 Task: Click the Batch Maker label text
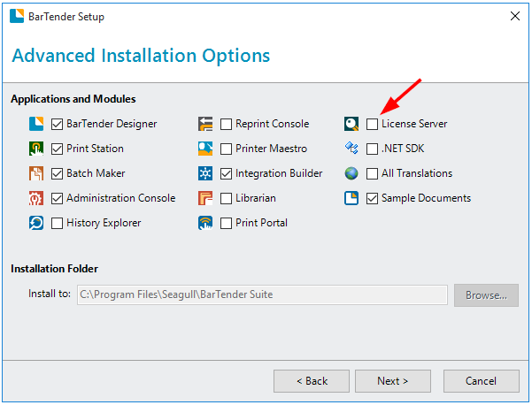pyautogui.click(x=96, y=173)
